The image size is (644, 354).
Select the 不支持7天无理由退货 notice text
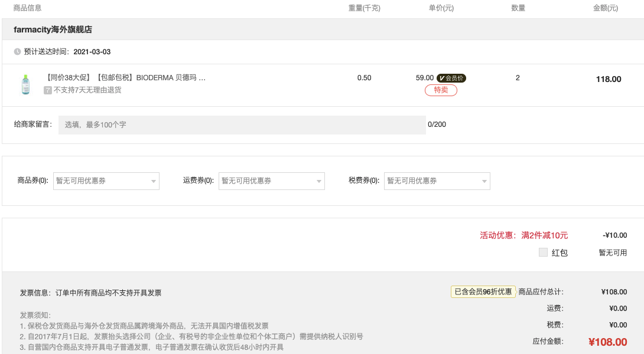pyautogui.click(x=87, y=90)
